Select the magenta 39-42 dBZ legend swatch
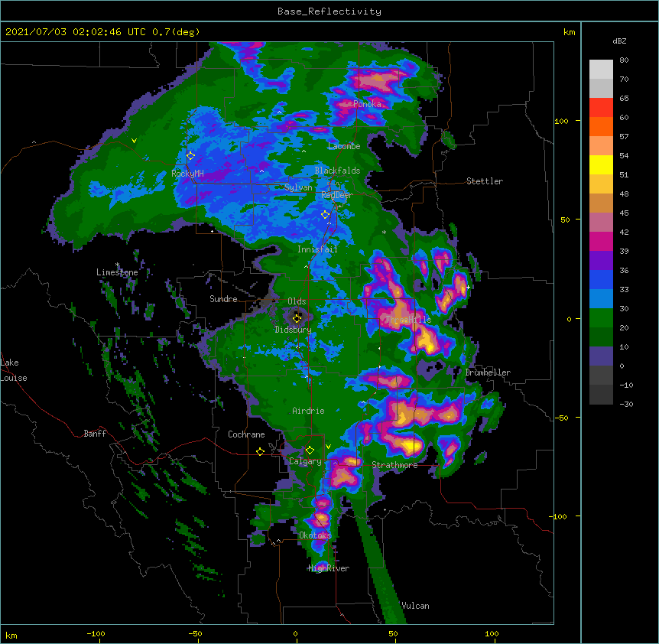659x644 pixels. point(601,242)
